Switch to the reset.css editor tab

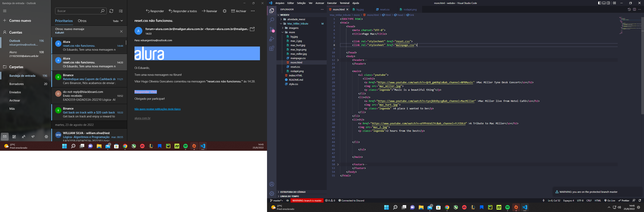pyautogui.click(x=384, y=9)
